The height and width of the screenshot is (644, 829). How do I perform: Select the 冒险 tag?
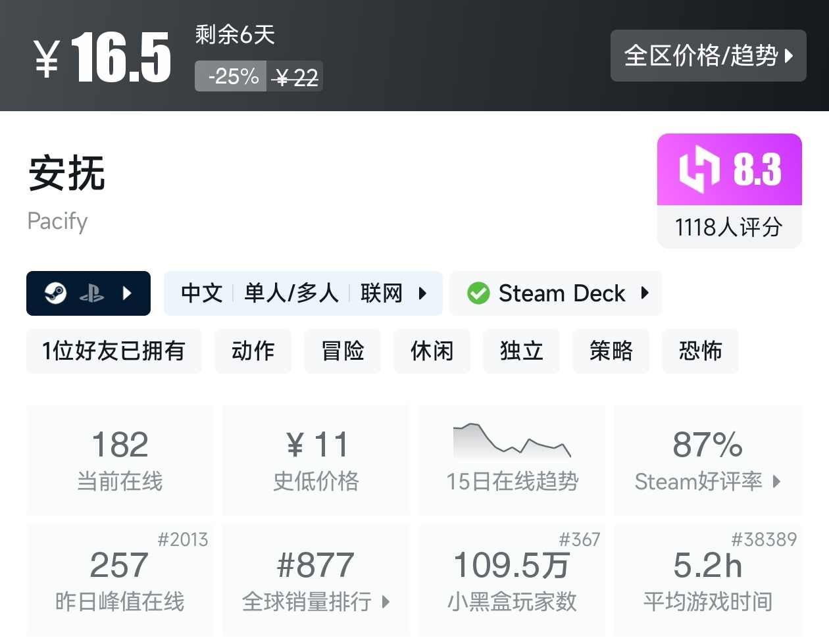pos(342,351)
